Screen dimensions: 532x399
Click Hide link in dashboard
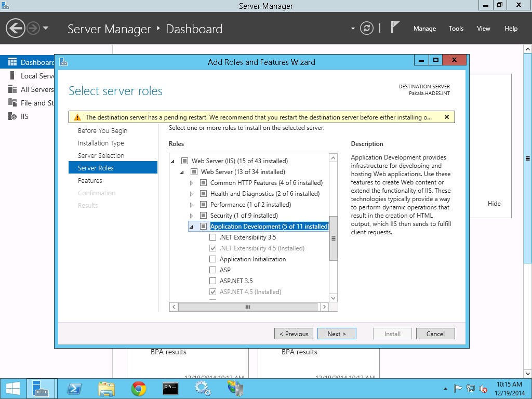(x=494, y=203)
